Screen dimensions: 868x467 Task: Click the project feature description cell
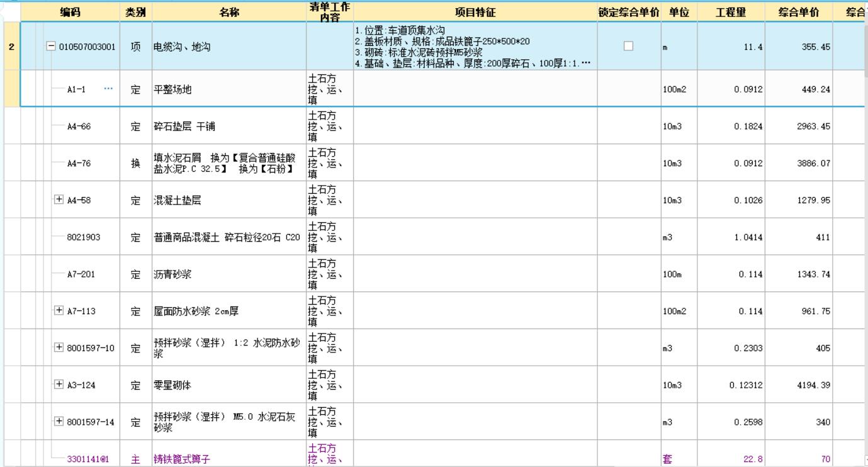[x=475, y=47]
